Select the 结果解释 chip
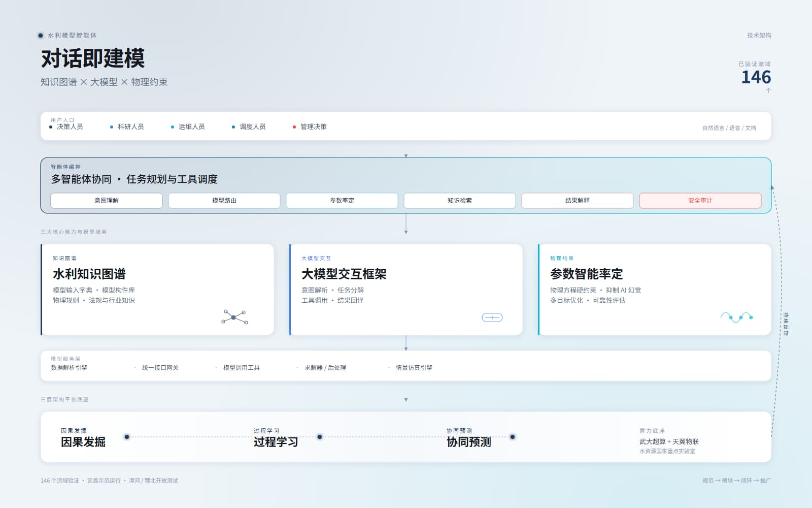The image size is (812, 508). [x=578, y=201]
